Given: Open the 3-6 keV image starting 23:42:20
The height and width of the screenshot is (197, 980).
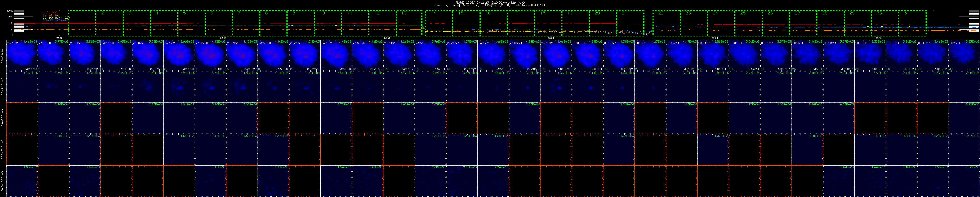Looking at the screenshot, I should (22, 55).
